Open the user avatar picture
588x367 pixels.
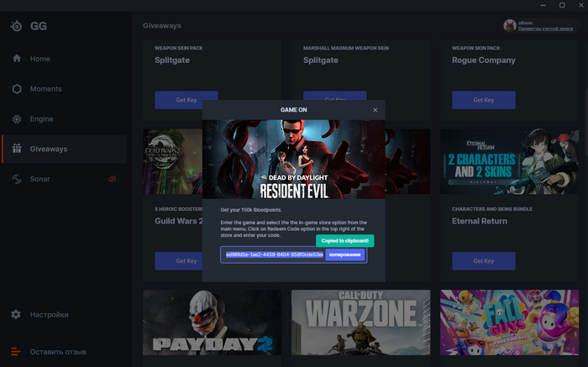tap(510, 25)
